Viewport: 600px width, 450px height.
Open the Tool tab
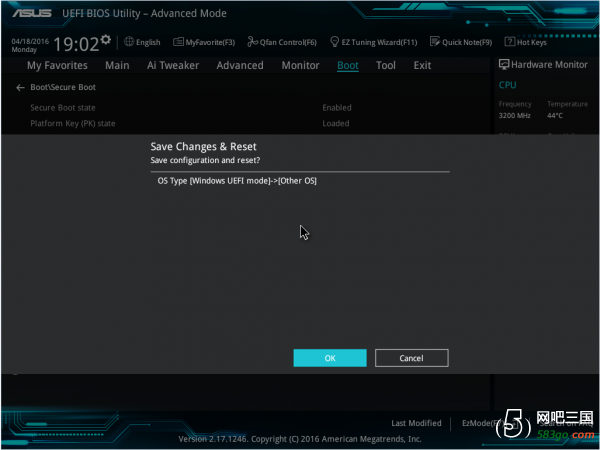(x=386, y=65)
